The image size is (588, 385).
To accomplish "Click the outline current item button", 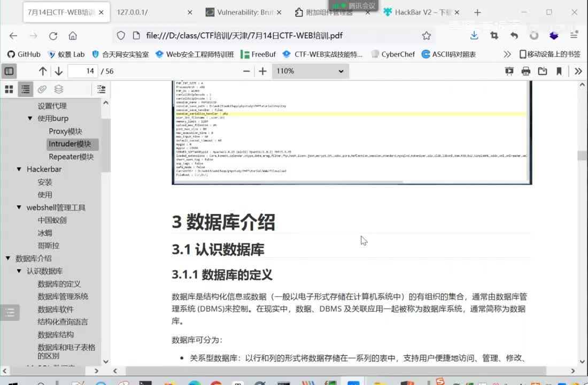I will tap(101, 89).
